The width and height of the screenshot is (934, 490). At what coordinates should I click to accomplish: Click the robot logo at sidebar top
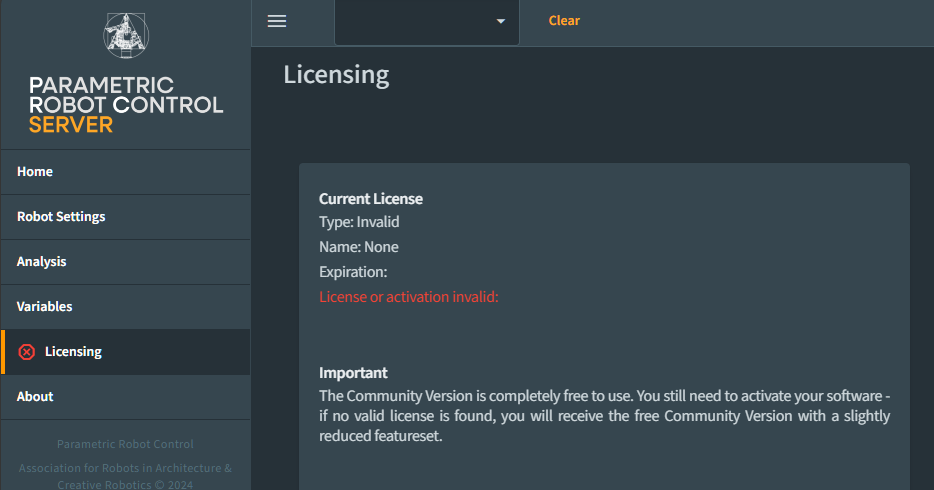126,35
